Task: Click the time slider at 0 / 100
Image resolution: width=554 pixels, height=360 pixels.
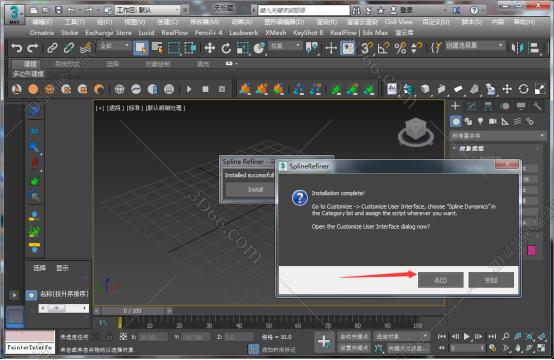Action: [x=132, y=311]
